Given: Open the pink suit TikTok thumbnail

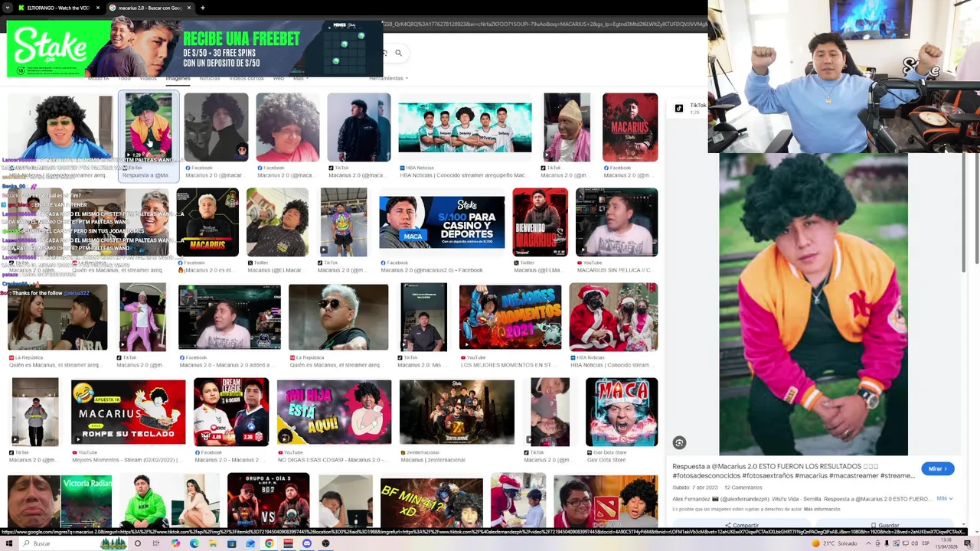Looking at the screenshot, I should click(142, 317).
